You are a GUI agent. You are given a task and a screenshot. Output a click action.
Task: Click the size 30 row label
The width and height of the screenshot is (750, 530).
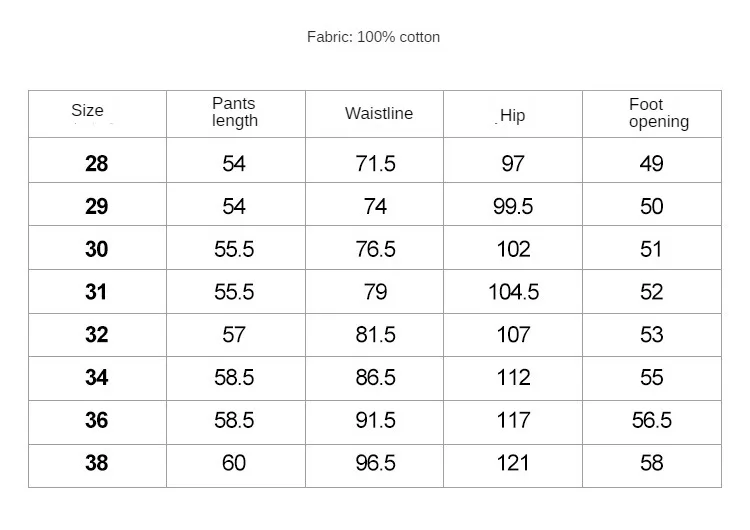[96, 250]
